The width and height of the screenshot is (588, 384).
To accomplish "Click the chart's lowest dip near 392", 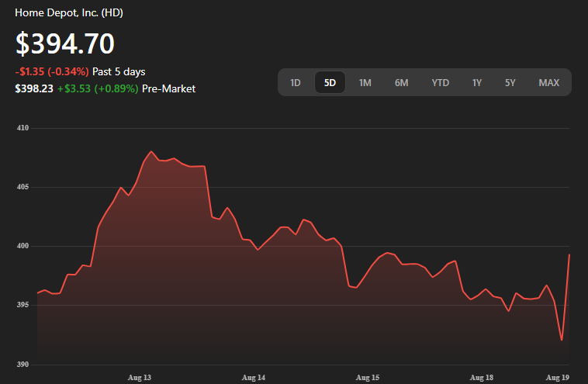I will tap(562, 340).
